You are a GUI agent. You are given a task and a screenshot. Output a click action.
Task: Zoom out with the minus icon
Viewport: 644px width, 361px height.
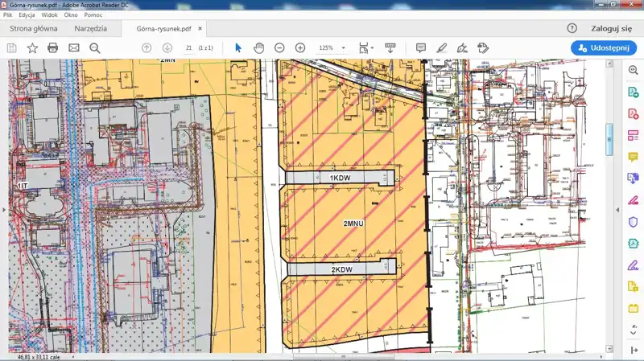pyautogui.click(x=279, y=48)
